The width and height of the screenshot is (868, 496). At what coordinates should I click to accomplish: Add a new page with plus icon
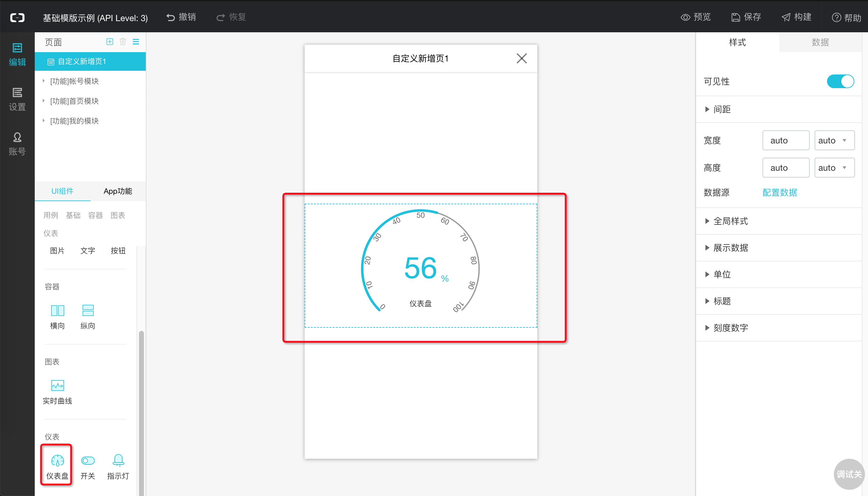tap(110, 42)
